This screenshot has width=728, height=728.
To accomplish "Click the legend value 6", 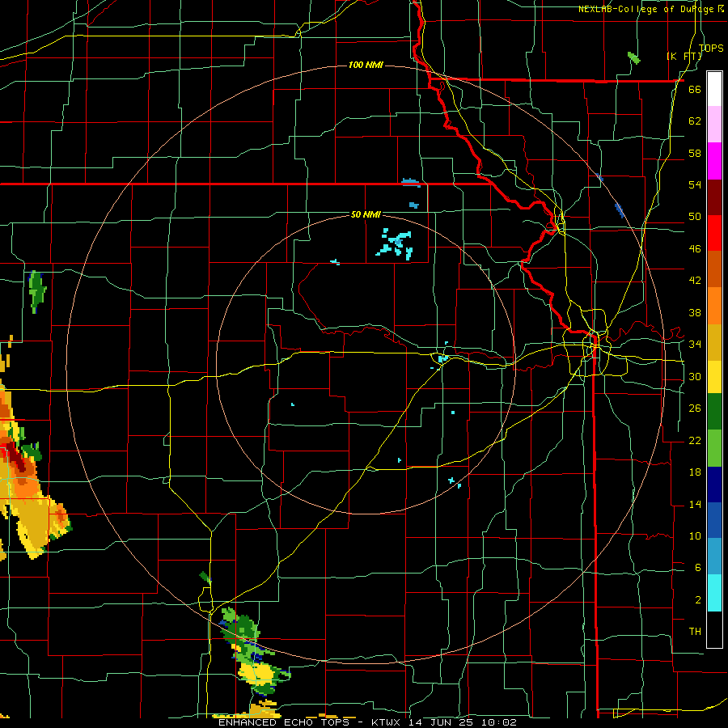I will click(x=697, y=568).
